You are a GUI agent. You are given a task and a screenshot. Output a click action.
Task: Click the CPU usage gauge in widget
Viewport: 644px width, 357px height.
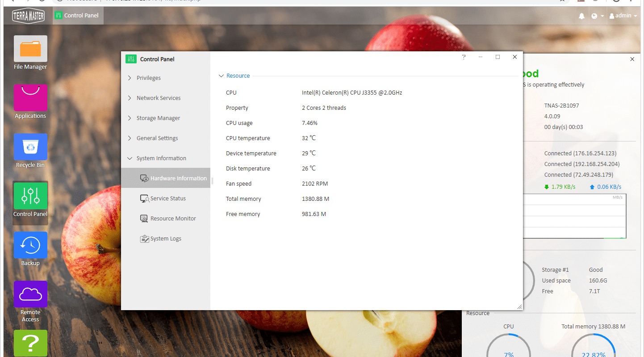click(x=509, y=346)
